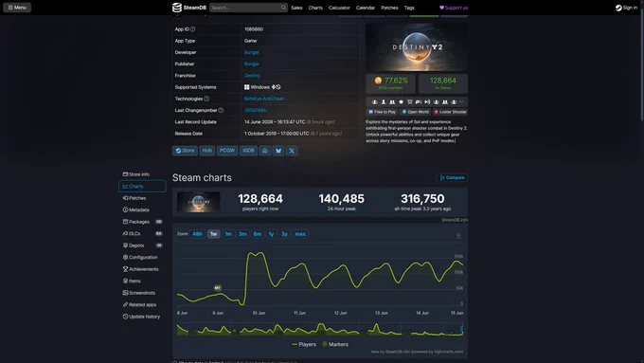Image resolution: width=644 pixels, height=363 pixels.
Task: Set chart zoom to 48h
Action: tap(198, 234)
